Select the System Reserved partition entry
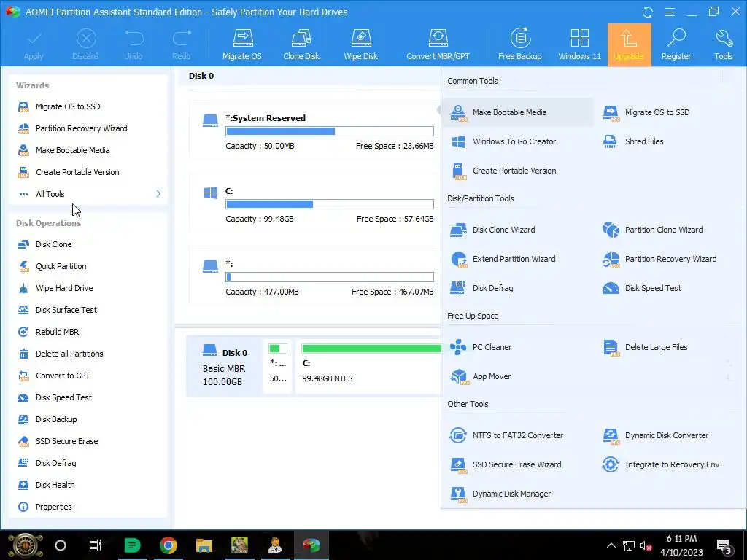Image resolution: width=747 pixels, height=560 pixels. pos(314,129)
